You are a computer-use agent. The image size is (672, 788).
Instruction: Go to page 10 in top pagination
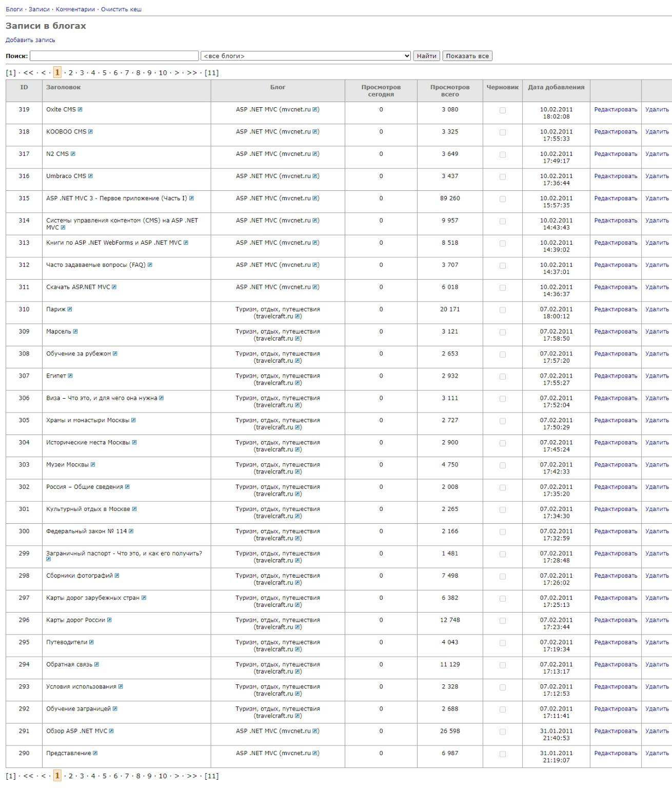tap(163, 73)
